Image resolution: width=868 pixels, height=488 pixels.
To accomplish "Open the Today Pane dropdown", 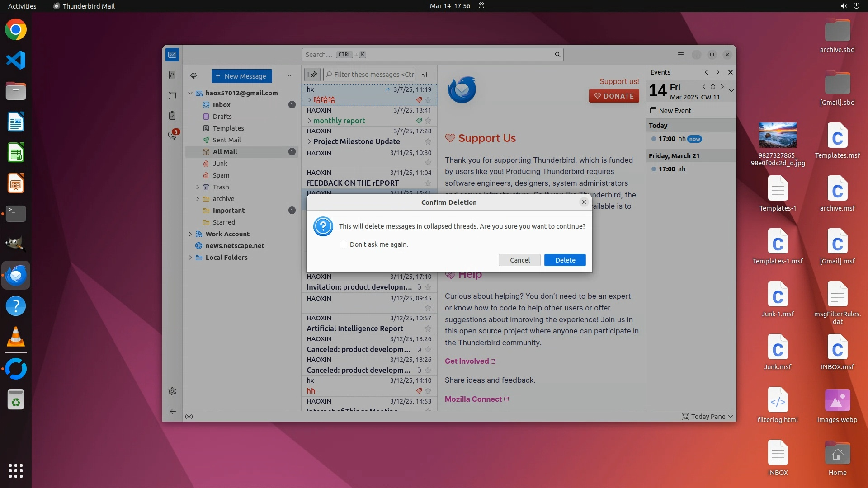I will point(731,417).
